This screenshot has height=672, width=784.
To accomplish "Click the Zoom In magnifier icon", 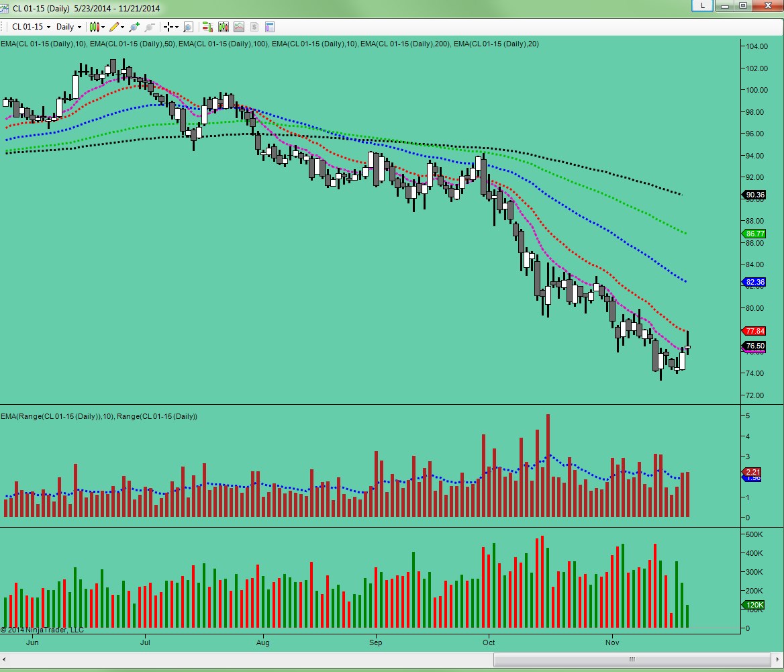I will 134,27.
